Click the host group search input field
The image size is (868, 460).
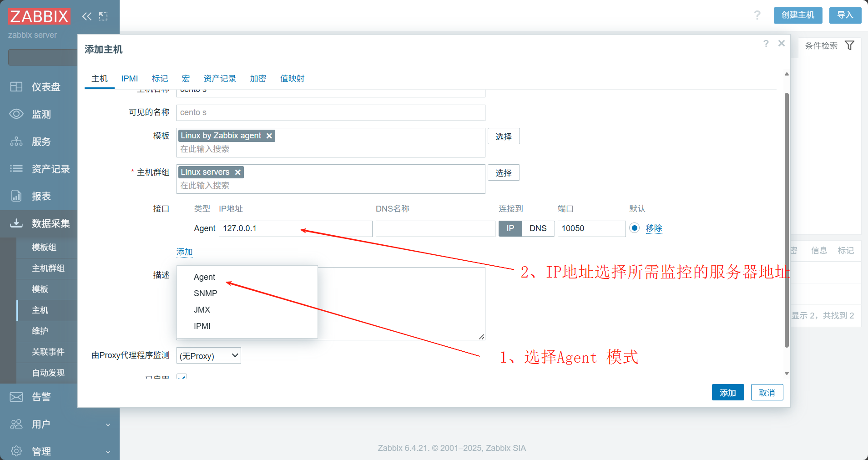pyautogui.click(x=331, y=186)
